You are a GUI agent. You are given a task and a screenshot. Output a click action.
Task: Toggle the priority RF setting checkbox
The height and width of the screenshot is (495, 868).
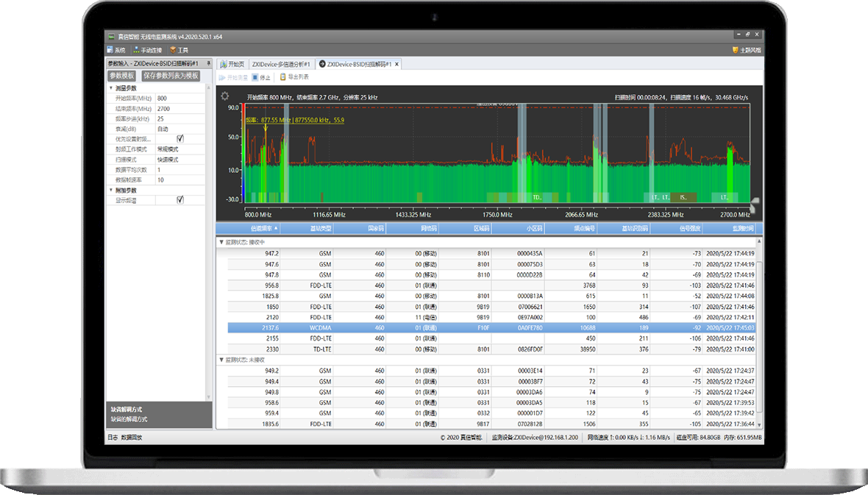(x=180, y=138)
